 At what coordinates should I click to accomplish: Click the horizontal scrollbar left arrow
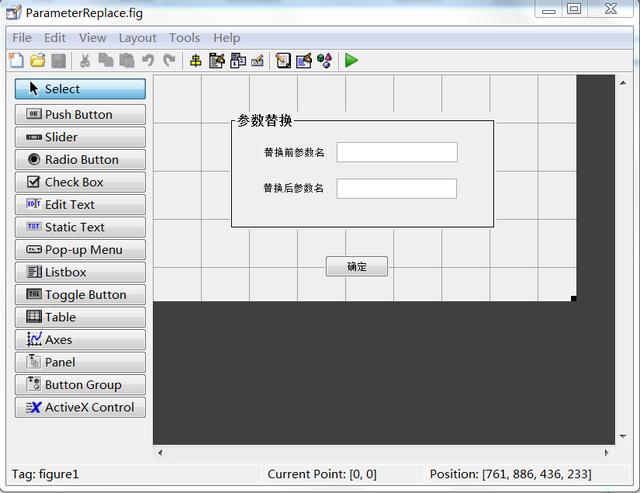click(160, 453)
